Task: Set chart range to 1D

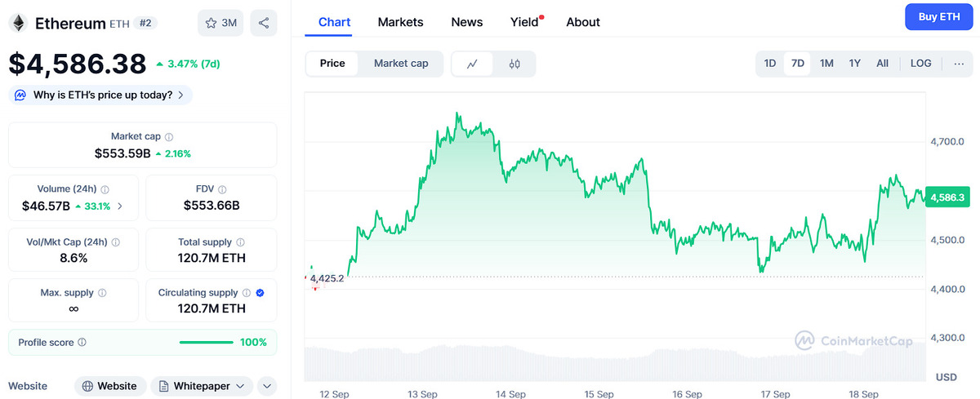Action: (770, 64)
